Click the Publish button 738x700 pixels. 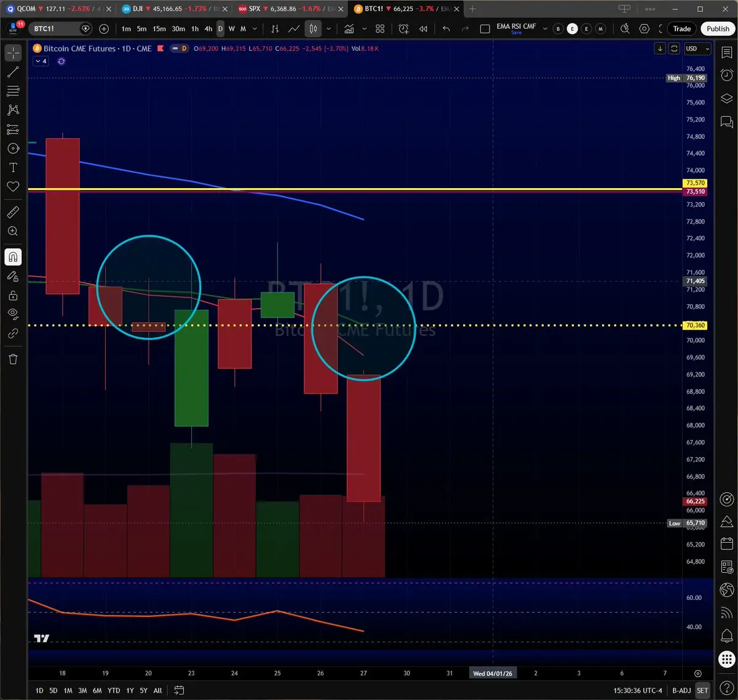pos(718,29)
